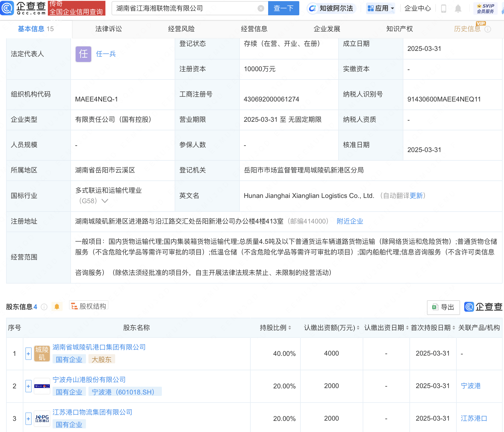504x432 pixels.
Task: Click related product 江苏港口 link
Action: coord(474,418)
